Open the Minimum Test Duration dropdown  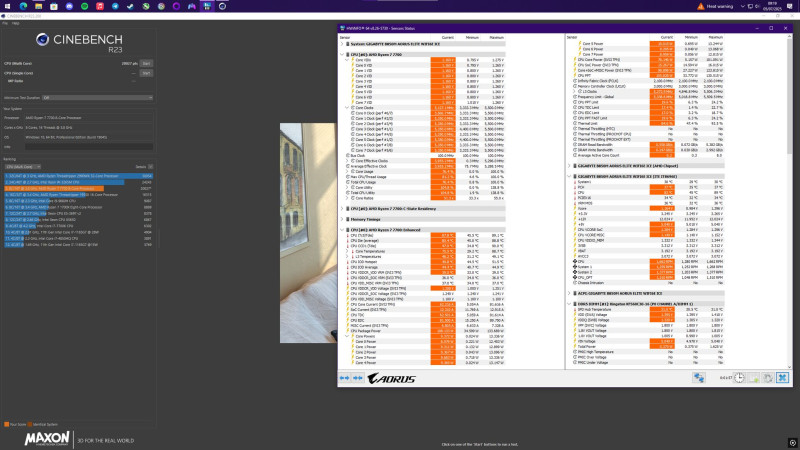coord(97,97)
